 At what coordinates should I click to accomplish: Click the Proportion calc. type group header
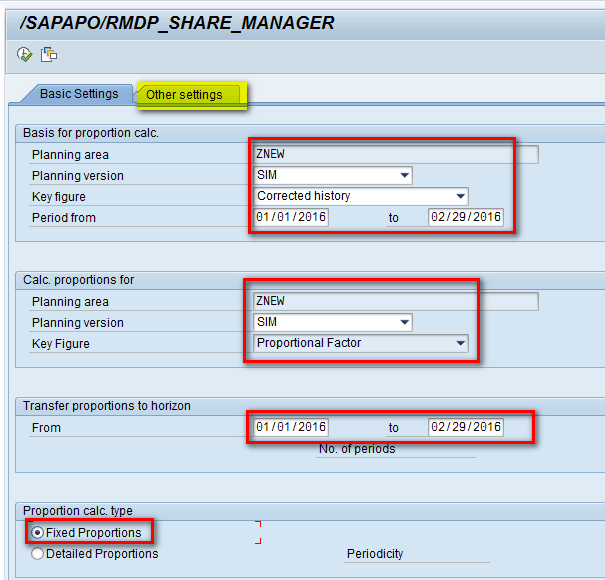[x=78, y=511]
